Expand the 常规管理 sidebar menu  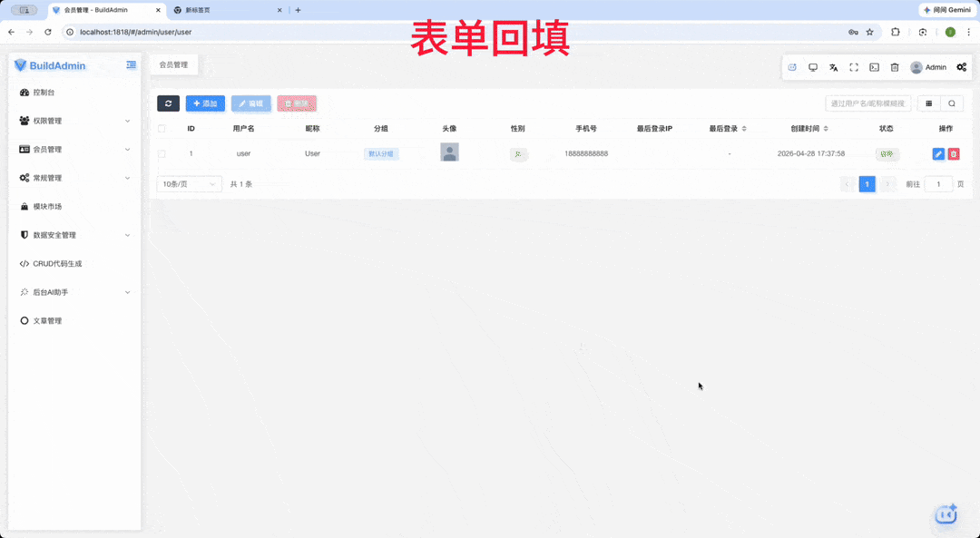(73, 178)
